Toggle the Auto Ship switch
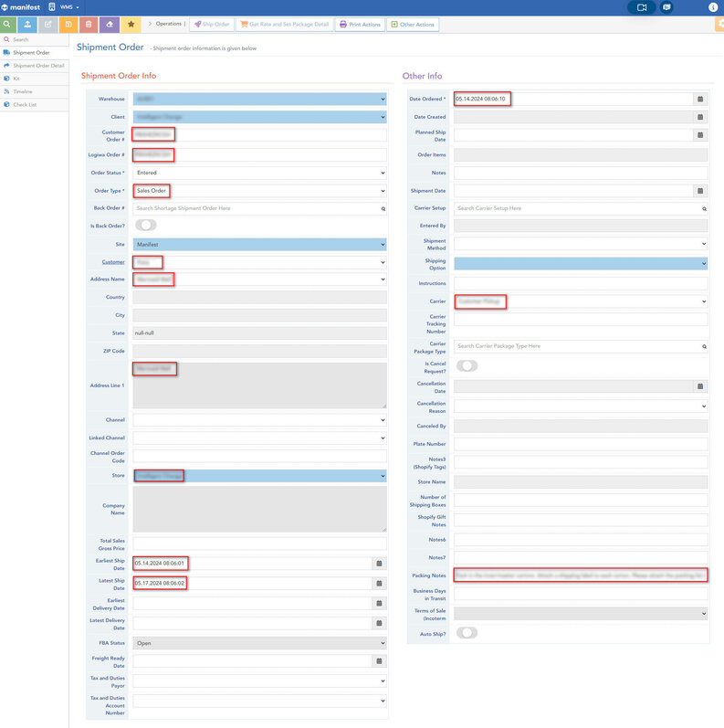Viewport: 724px width, 728px height. click(467, 633)
